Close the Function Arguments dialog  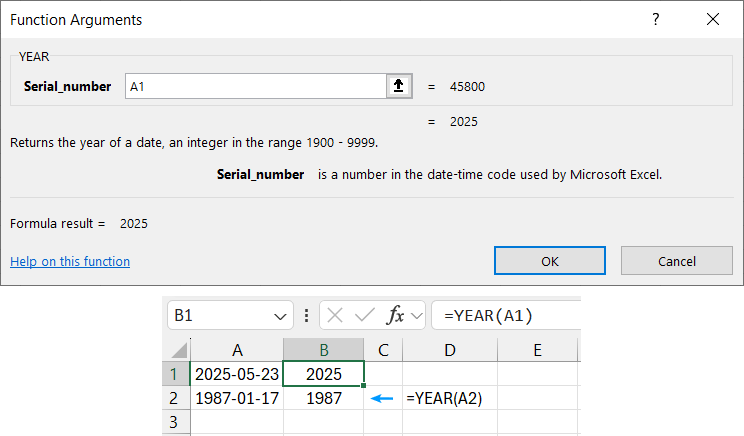pos(713,19)
